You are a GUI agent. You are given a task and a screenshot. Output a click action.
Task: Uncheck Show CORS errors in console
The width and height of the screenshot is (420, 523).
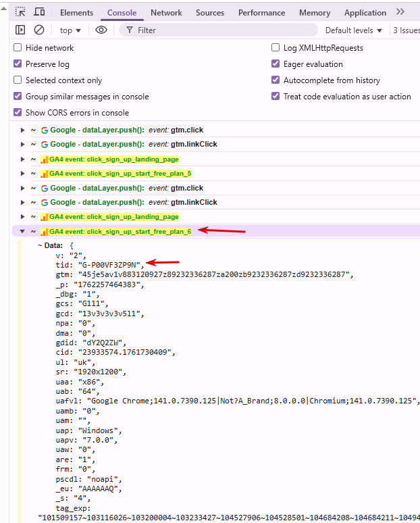click(x=18, y=112)
